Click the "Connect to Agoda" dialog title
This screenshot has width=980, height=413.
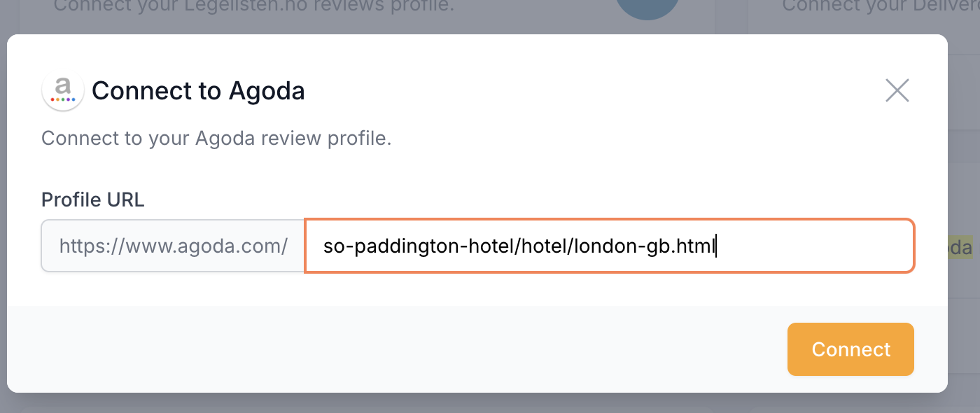pyautogui.click(x=198, y=91)
